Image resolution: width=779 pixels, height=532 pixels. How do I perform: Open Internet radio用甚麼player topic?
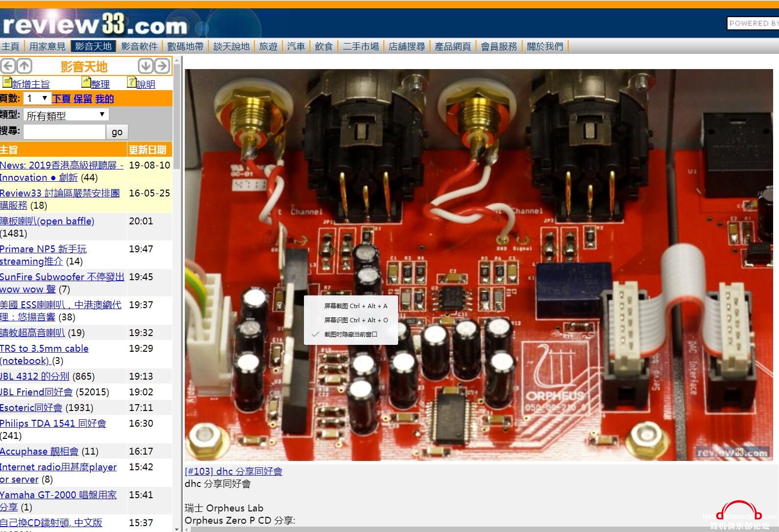click(58, 473)
